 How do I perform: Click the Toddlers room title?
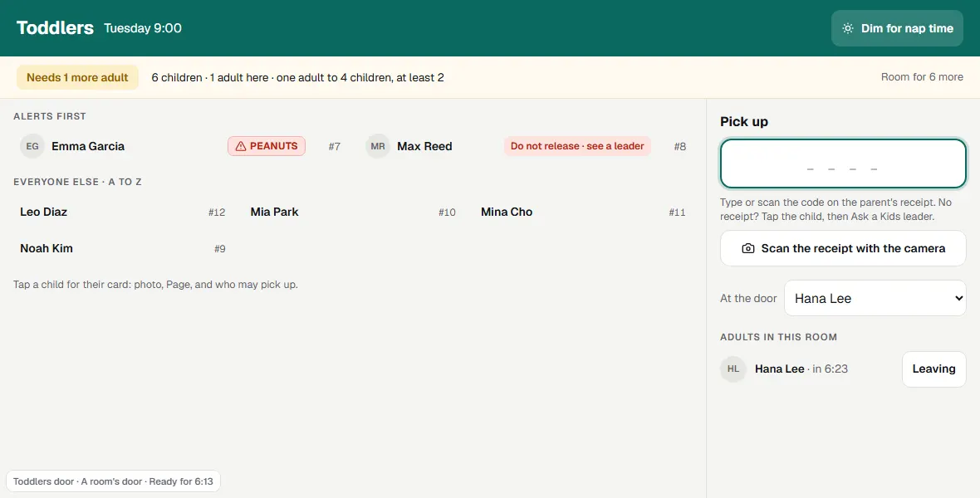click(x=55, y=28)
